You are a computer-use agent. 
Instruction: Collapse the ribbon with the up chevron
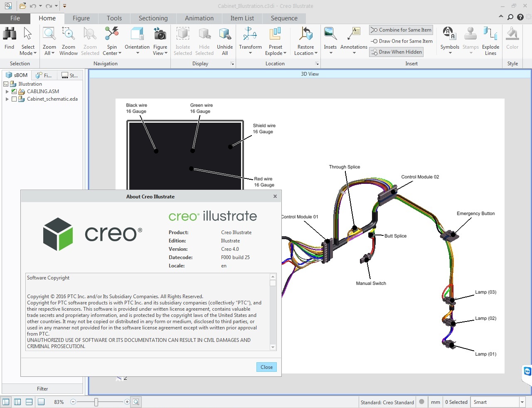coord(501,17)
